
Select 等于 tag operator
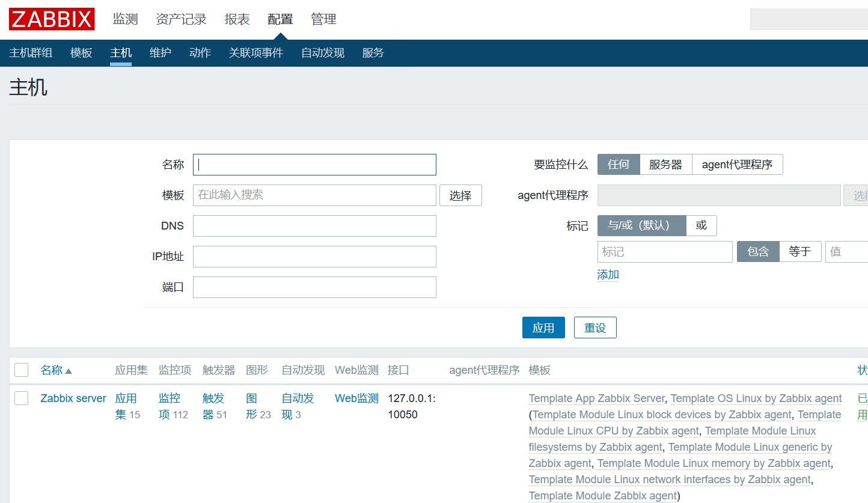click(800, 252)
